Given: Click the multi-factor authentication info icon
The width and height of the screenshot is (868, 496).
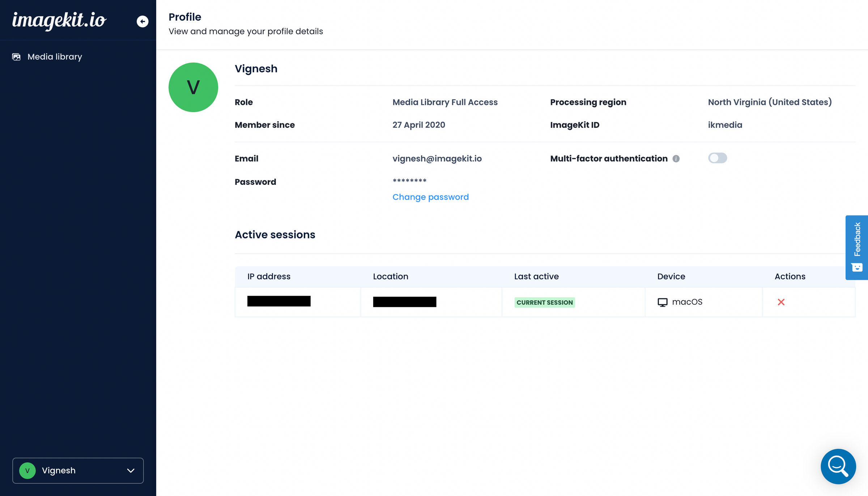Looking at the screenshot, I should (676, 159).
